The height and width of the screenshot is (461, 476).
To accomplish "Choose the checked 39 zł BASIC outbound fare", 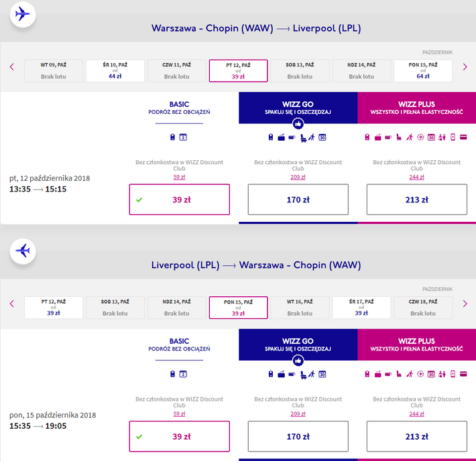I will coord(180,200).
